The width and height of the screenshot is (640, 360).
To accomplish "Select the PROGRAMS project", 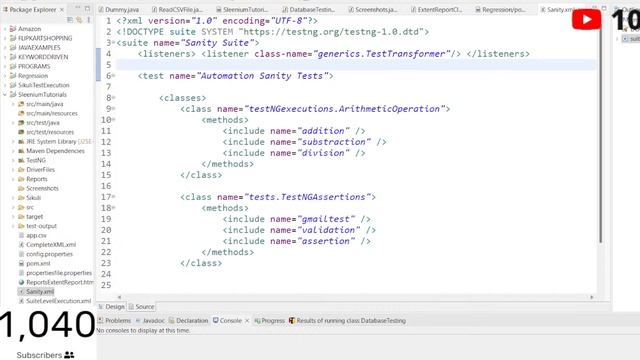I will pos(34,66).
